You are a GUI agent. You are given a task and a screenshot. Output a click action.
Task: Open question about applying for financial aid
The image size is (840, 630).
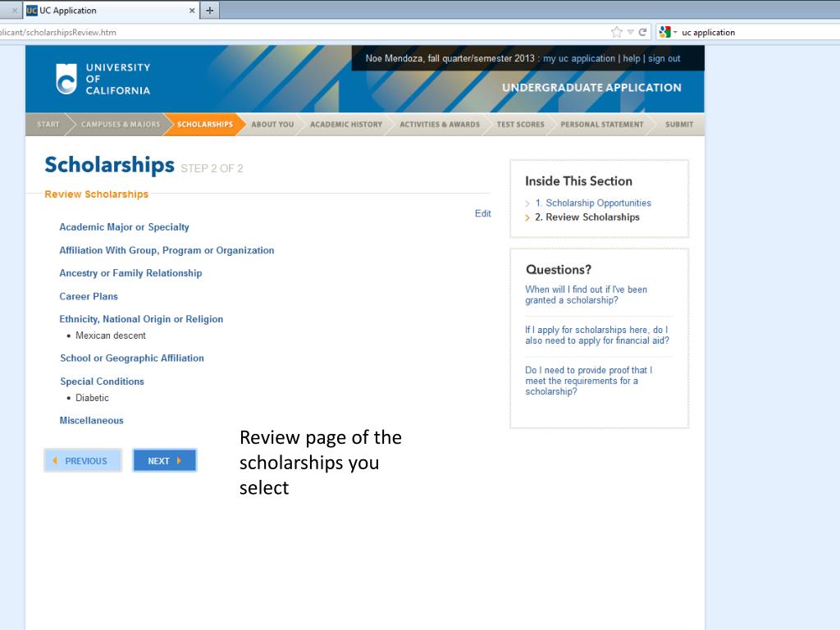click(x=597, y=336)
